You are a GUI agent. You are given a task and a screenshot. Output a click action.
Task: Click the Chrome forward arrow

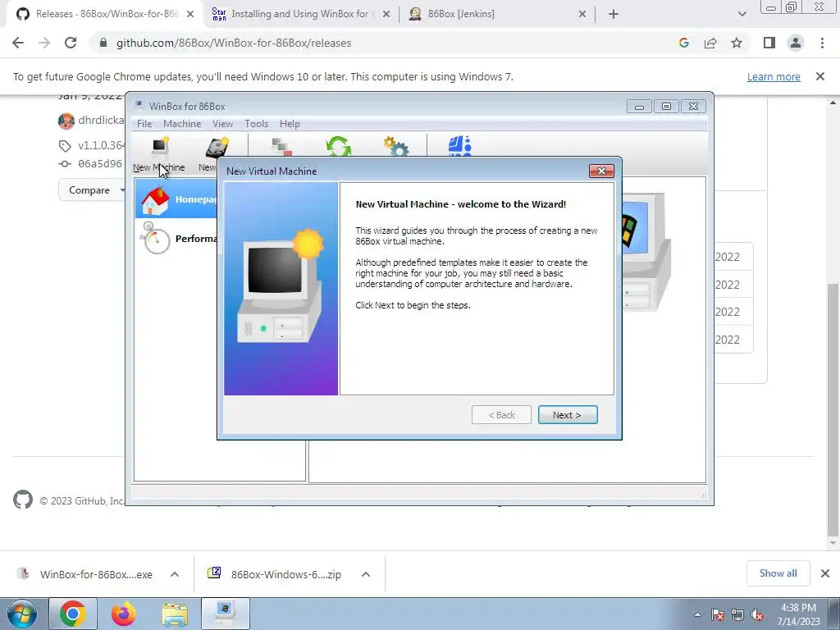tap(44, 43)
